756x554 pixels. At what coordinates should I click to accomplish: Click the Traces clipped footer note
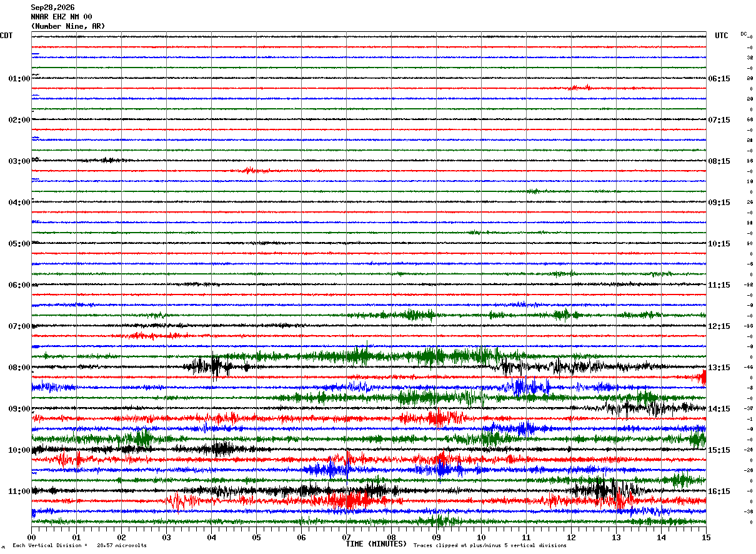click(490, 545)
